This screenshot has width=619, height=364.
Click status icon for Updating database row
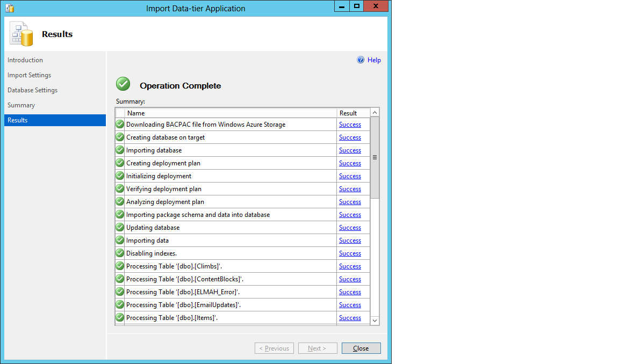120,228
